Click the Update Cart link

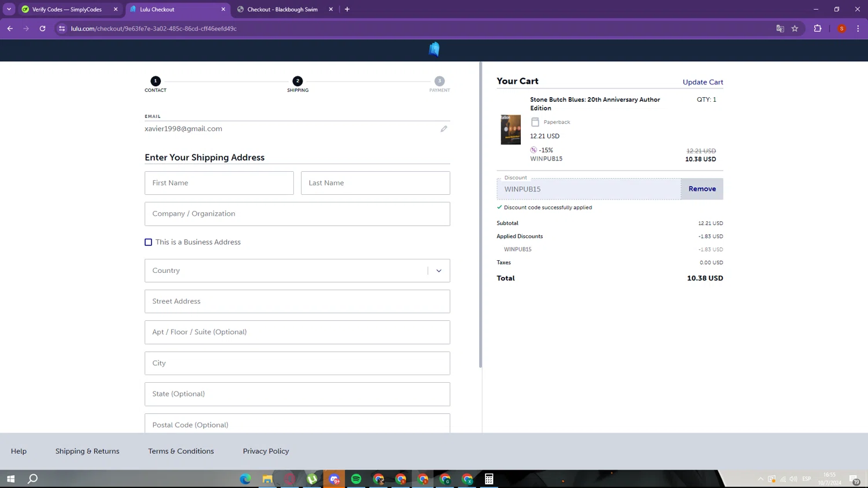pos(703,82)
